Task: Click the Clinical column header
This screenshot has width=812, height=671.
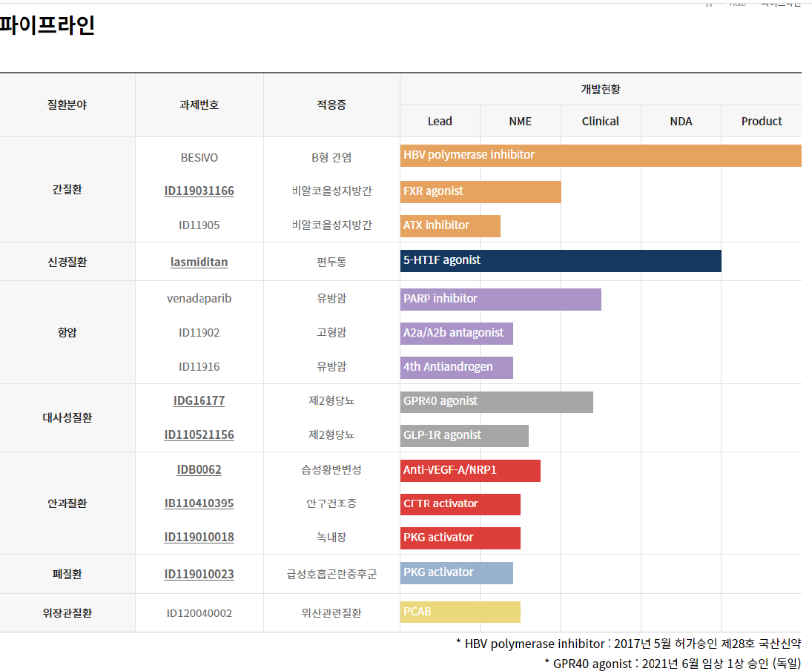Action: (x=600, y=121)
